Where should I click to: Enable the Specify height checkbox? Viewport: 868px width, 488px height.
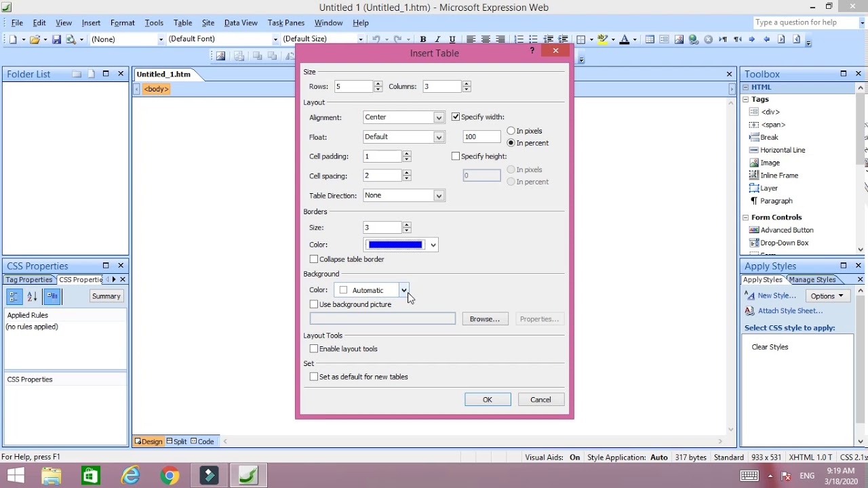[456, 157]
